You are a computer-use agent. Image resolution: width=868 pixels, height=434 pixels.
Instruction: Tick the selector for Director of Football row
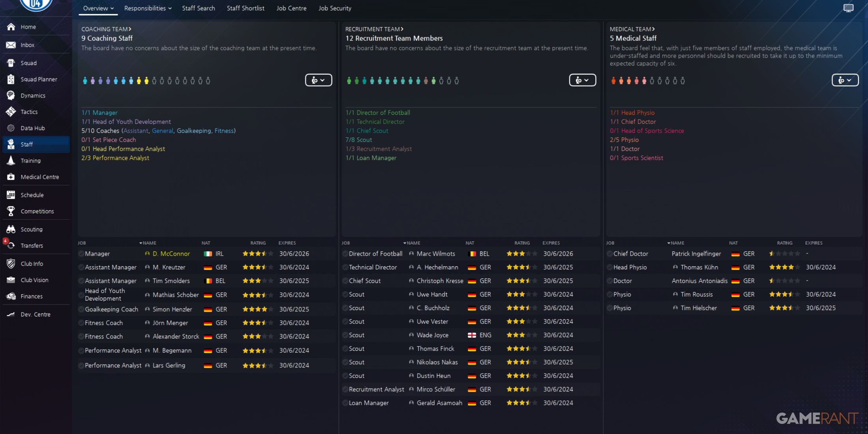pyautogui.click(x=345, y=254)
